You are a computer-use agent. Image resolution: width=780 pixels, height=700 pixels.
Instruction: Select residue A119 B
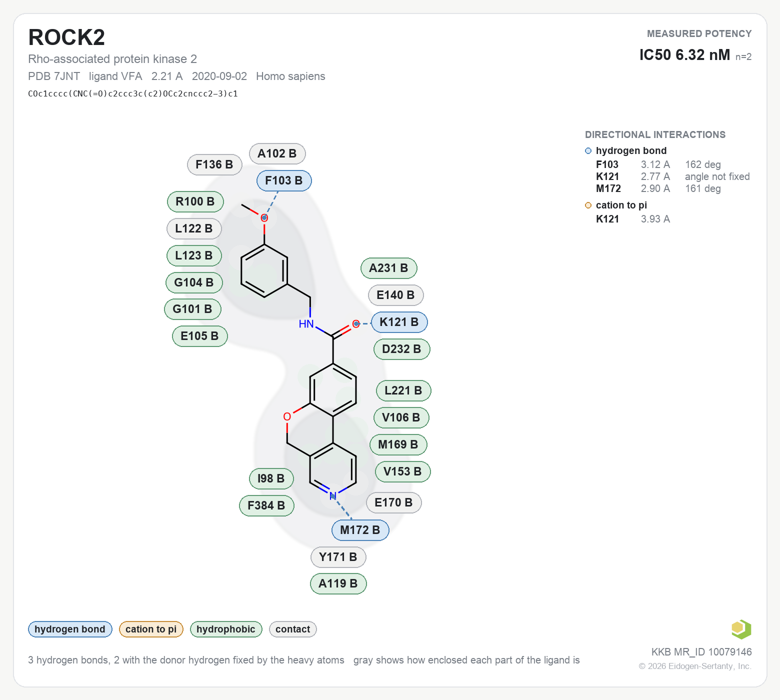point(338,583)
